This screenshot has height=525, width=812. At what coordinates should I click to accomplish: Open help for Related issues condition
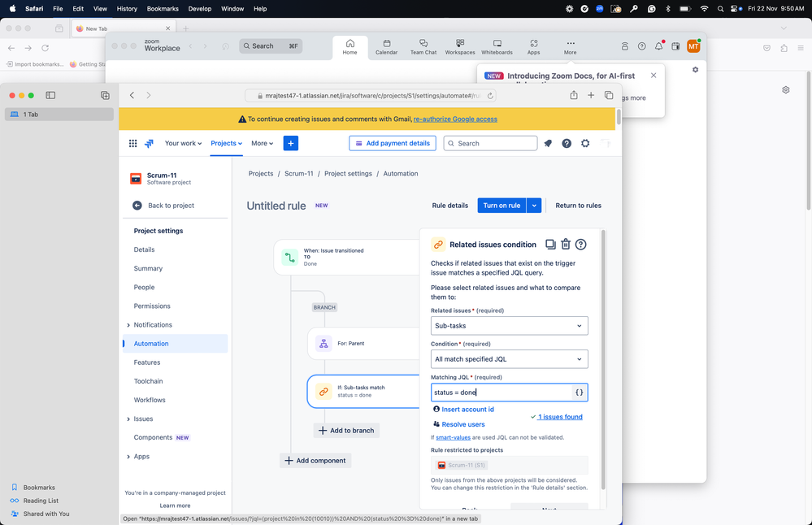pyautogui.click(x=581, y=245)
